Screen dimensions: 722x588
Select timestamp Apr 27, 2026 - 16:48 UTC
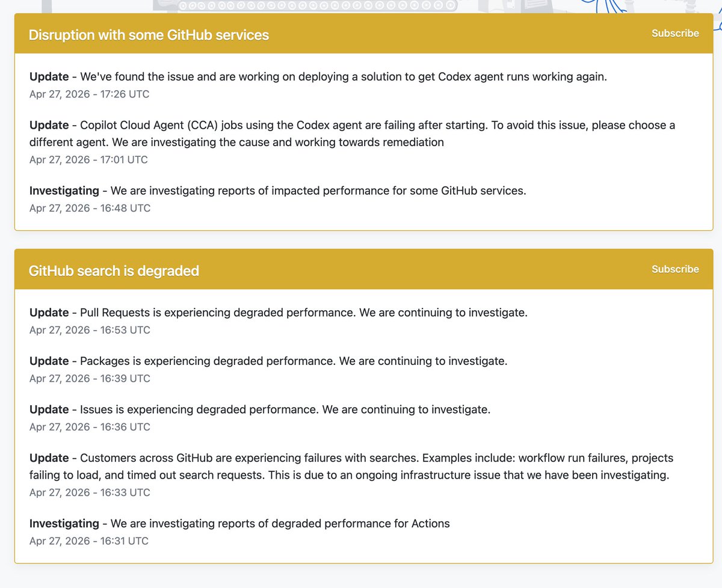pyautogui.click(x=90, y=208)
